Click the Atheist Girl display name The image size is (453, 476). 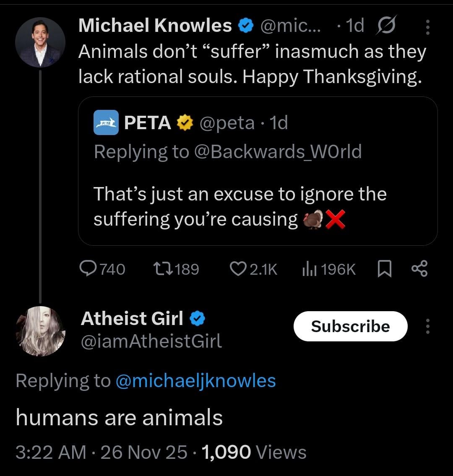tap(132, 319)
